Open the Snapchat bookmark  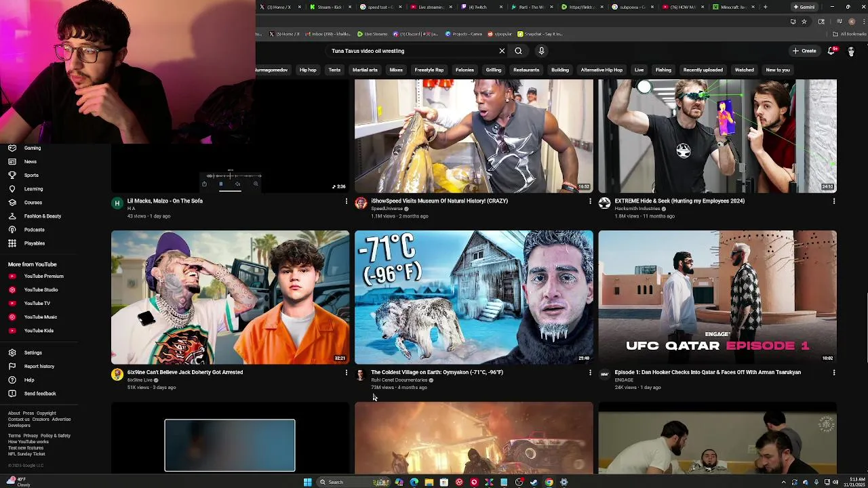[540, 34]
